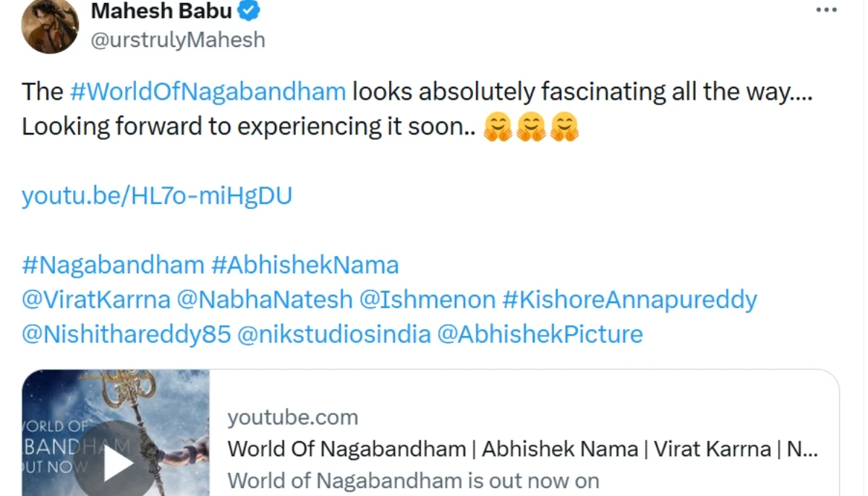Click the hugging face emoji in the tweet
The image size is (868, 496).
pyautogui.click(x=497, y=127)
